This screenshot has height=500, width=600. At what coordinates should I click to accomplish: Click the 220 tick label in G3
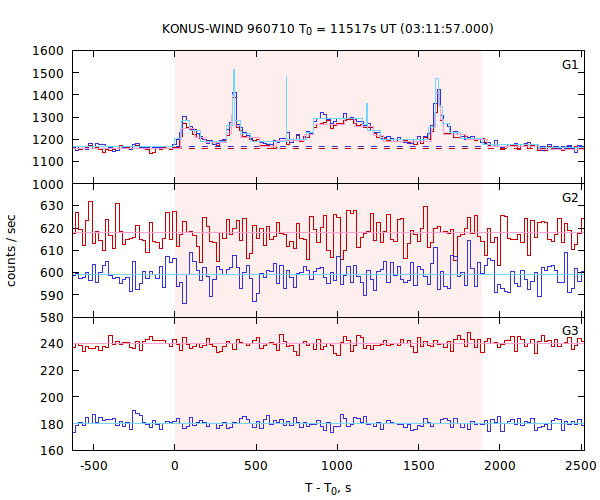[x=52, y=370]
